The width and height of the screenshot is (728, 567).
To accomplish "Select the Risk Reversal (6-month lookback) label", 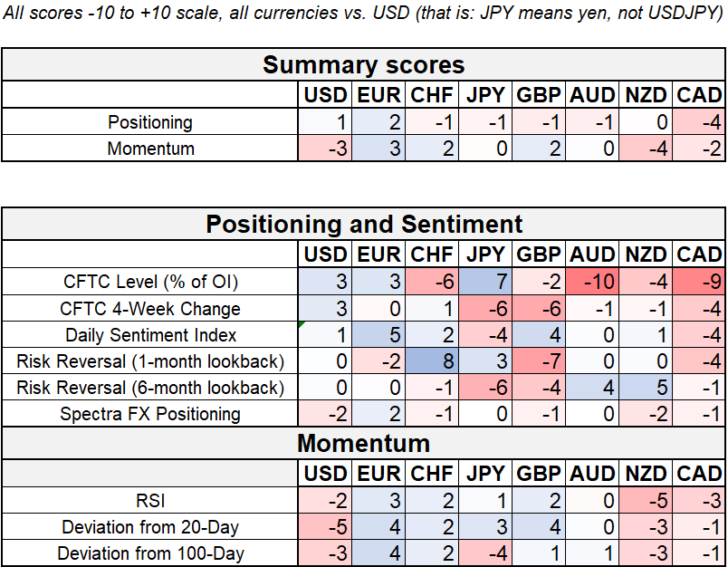I will (x=150, y=388).
